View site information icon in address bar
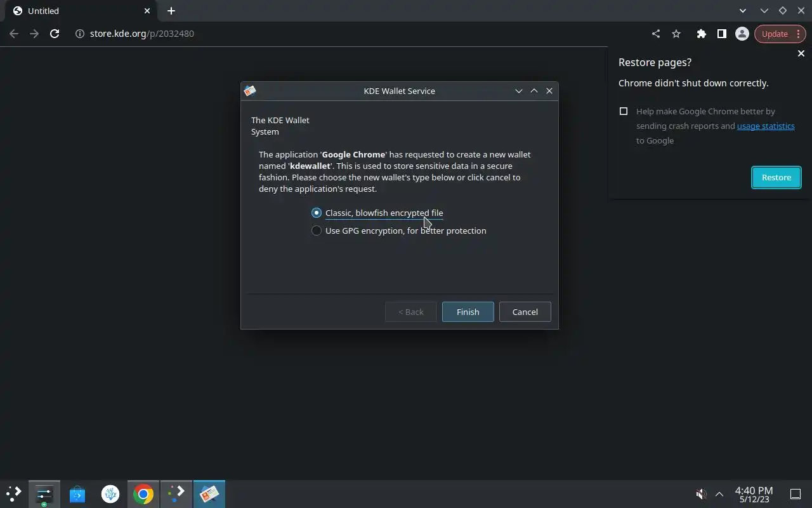Image resolution: width=812 pixels, height=508 pixels. pos(80,34)
